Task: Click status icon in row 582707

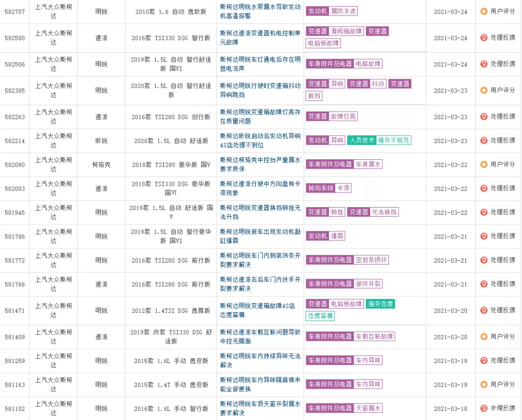Action: click(x=484, y=11)
